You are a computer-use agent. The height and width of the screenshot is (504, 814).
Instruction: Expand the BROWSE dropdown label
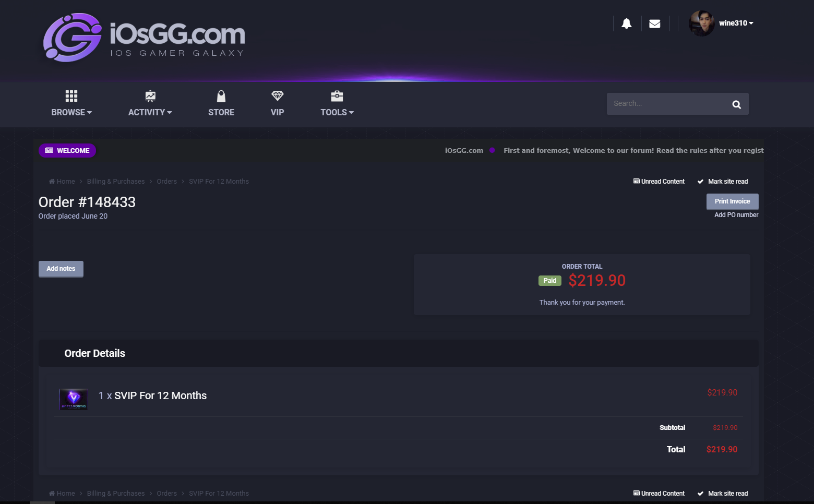[x=71, y=112]
